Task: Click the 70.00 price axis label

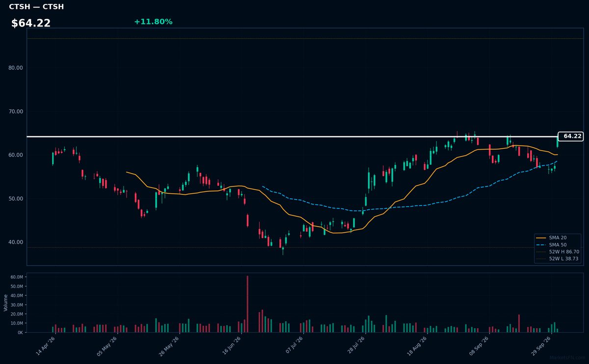Action: pyautogui.click(x=16, y=111)
